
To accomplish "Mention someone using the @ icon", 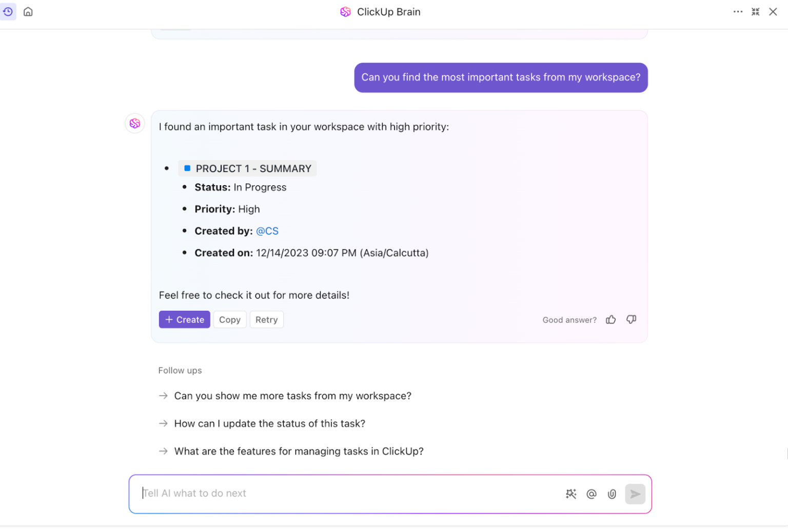I will [x=592, y=494].
